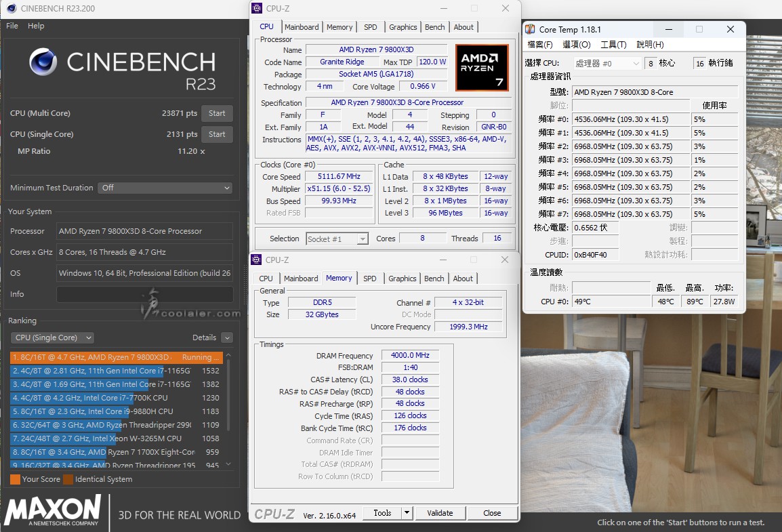Open the CPU (Single Core) ranking dropdown

52,337
